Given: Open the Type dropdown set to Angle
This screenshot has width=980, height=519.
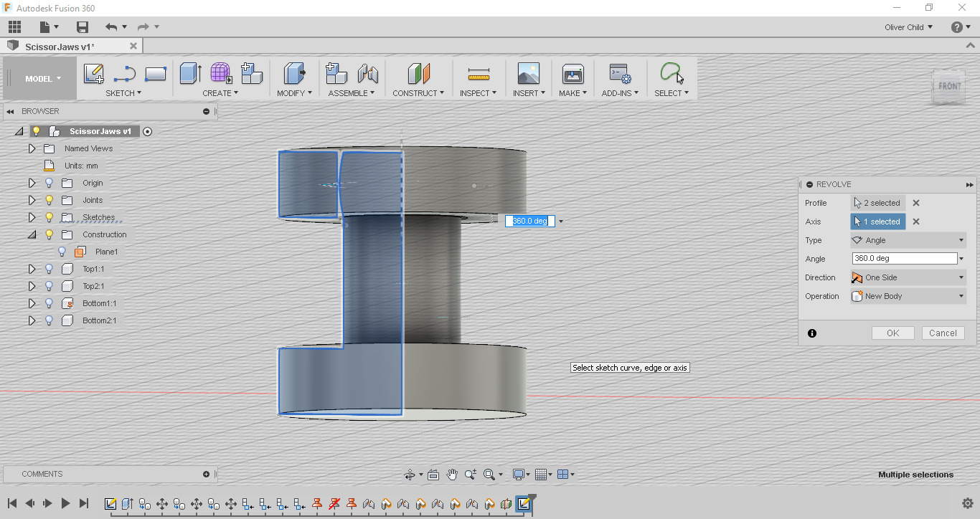Looking at the screenshot, I should [x=908, y=240].
